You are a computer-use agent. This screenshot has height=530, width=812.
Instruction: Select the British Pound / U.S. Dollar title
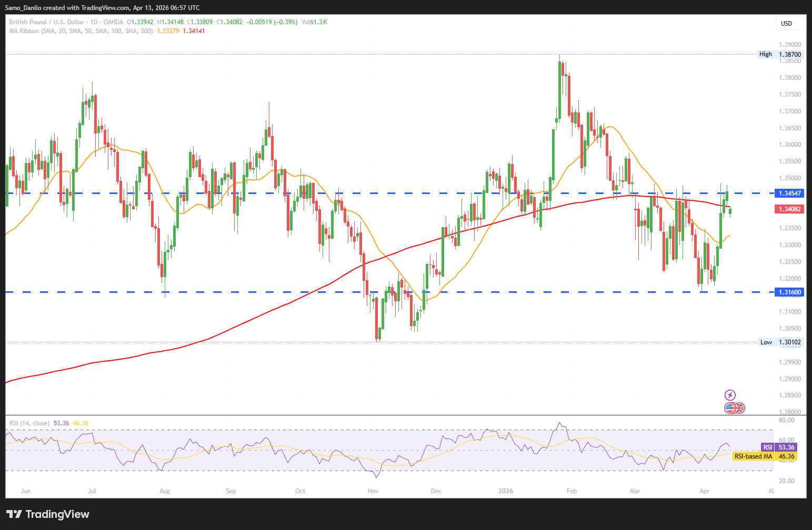tap(46, 22)
